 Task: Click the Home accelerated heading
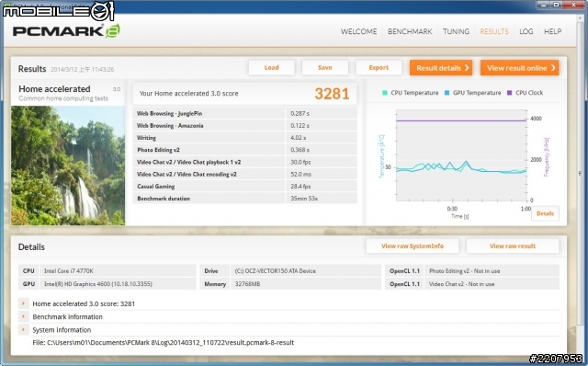[54, 89]
